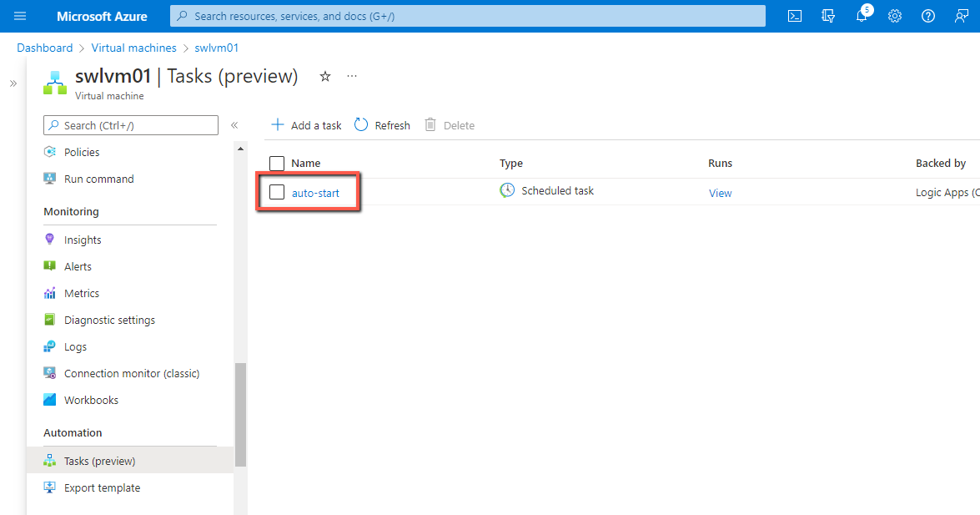Viewport: 980px width, 515px height.
Task: Focus the resource menu Search (Ctrl+/) box
Action: coord(131,125)
